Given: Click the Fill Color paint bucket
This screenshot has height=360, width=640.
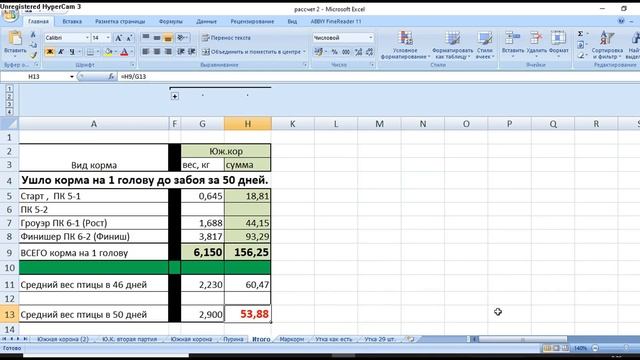Looking at the screenshot, I should [x=108, y=52].
